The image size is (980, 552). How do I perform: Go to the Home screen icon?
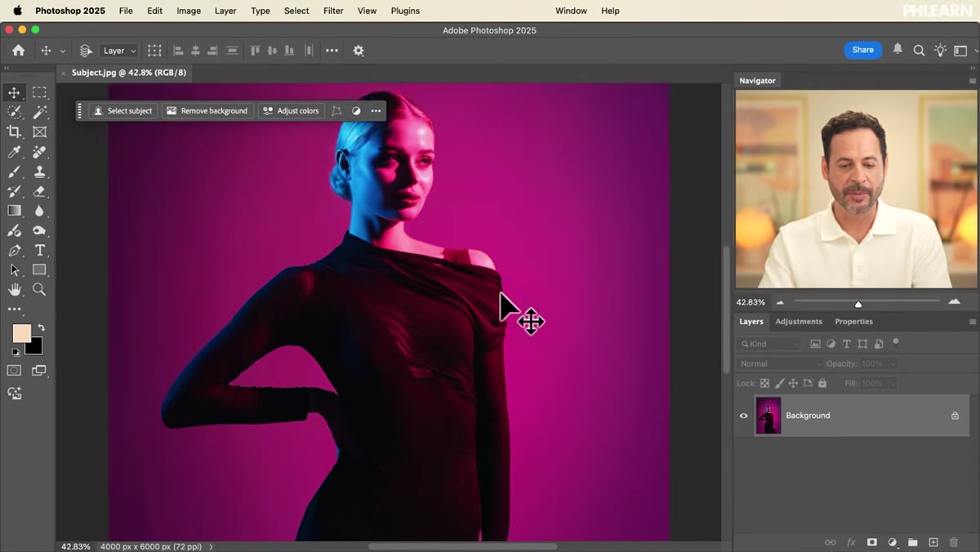tap(18, 50)
